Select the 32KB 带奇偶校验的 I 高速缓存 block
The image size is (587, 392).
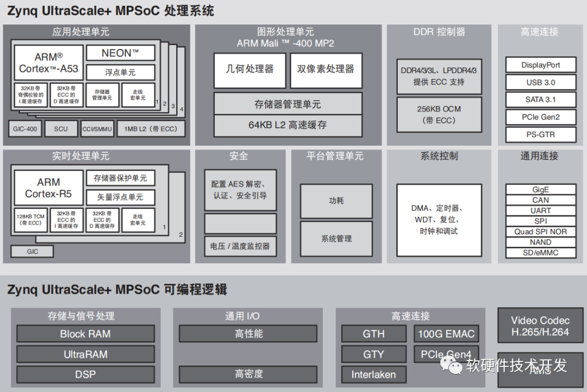click(30, 95)
